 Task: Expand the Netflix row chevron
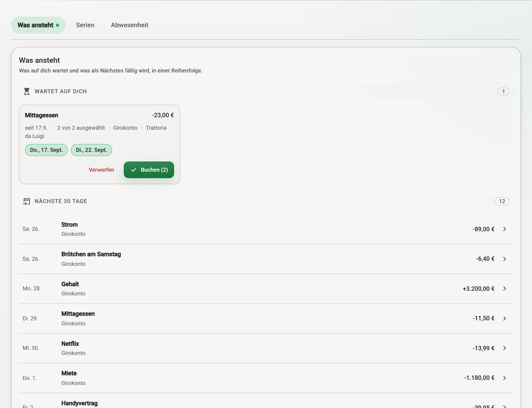point(505,348)
